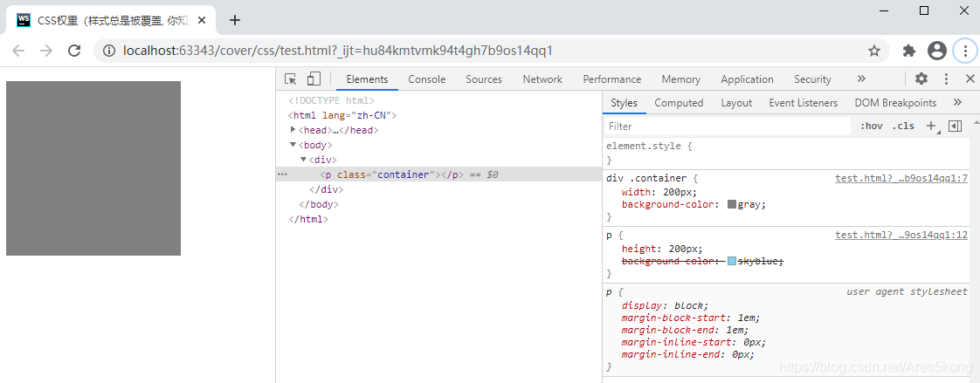Toggle the device toolbar icon

point(314,79)
